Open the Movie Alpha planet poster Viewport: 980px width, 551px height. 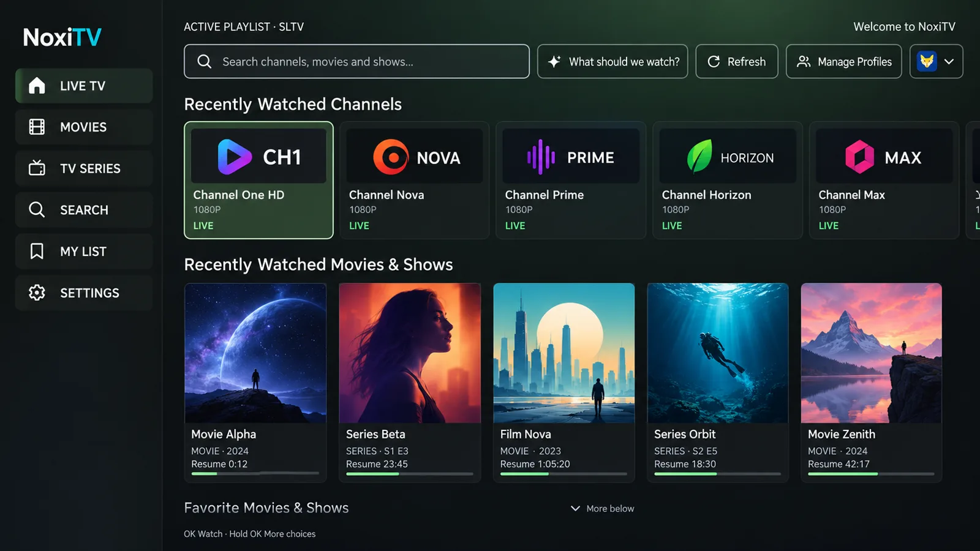pos(255,353)
